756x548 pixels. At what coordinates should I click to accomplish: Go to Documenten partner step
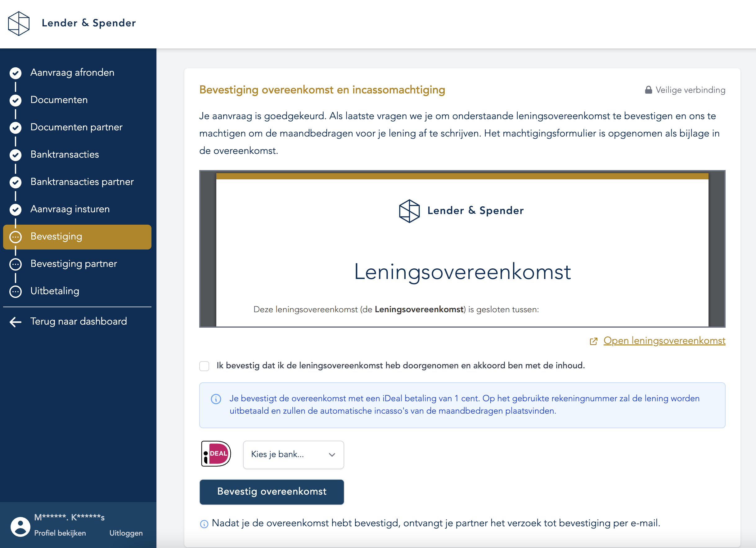click(x=76, y=127)
